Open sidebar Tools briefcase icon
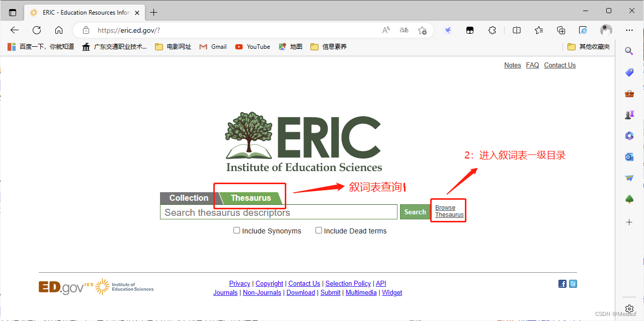The image size is (644, 321). [629, 94]
